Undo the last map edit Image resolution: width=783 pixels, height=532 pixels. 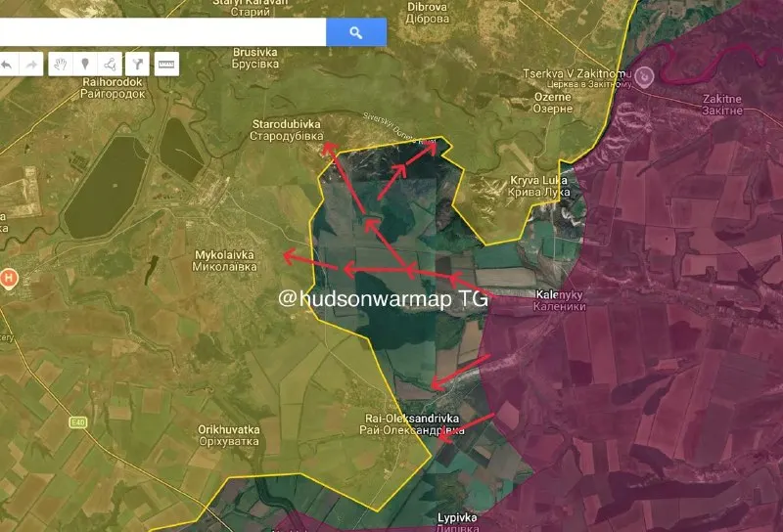pos(8,65)
